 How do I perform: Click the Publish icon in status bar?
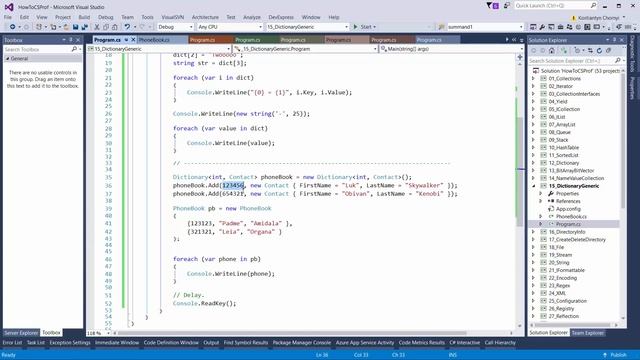pyautogui.click(x=605, y=355)
